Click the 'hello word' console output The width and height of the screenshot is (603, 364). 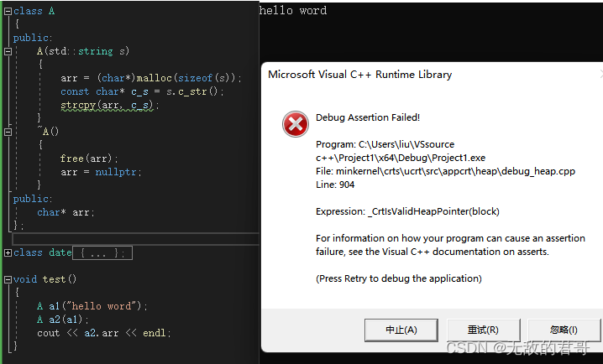(x=293, y=10)
